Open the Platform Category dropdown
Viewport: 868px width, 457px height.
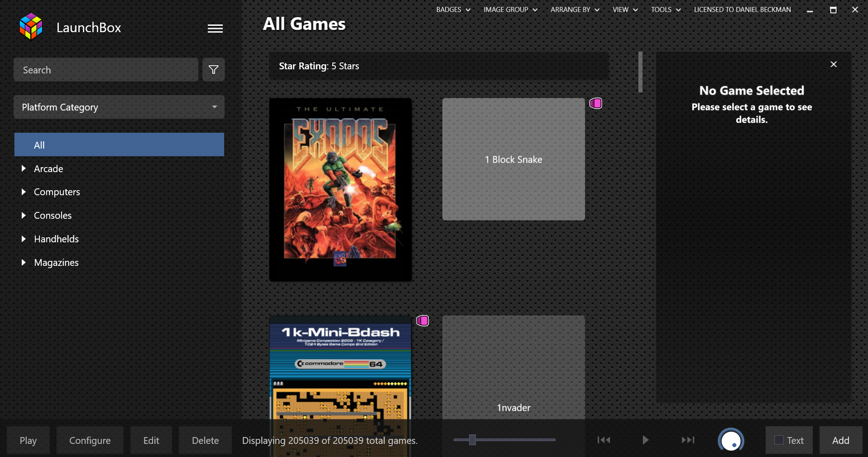click(119, 107)
